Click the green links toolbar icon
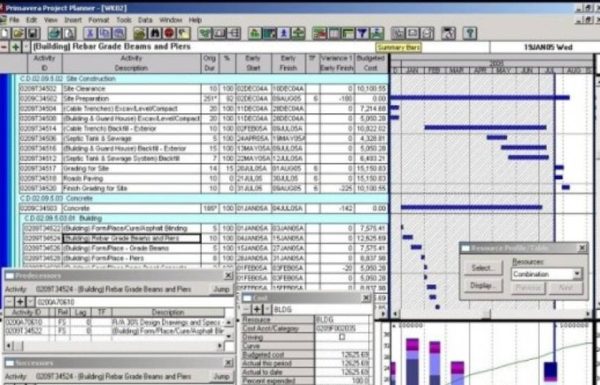This screenshot has width=600, height=385. pos(205,33)
